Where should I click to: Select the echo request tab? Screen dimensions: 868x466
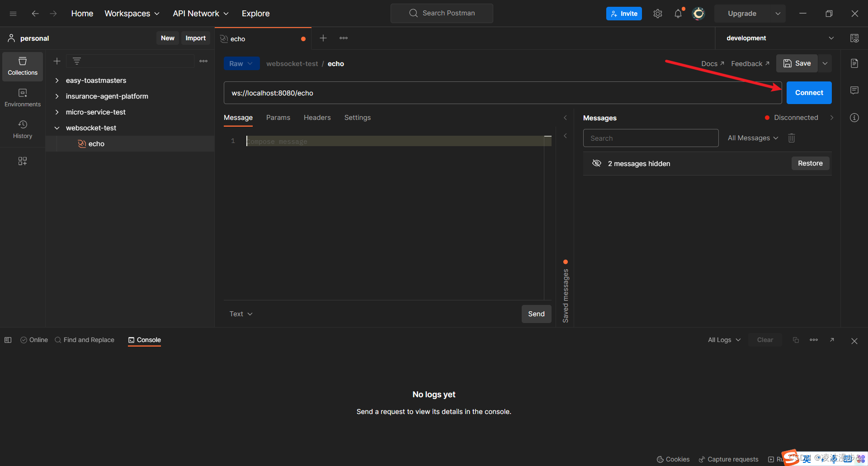263,38
